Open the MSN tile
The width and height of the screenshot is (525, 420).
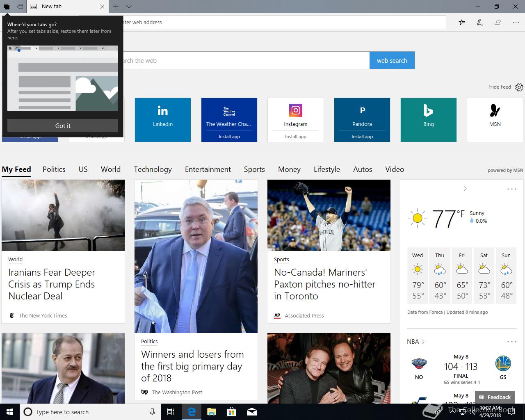point(495,120)
